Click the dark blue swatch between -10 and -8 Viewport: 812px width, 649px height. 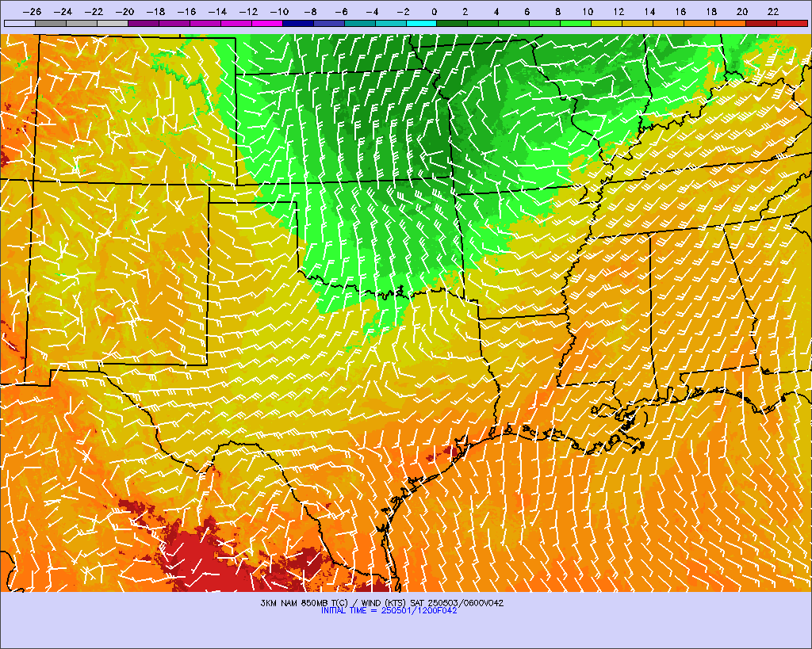tap(298, 23)
